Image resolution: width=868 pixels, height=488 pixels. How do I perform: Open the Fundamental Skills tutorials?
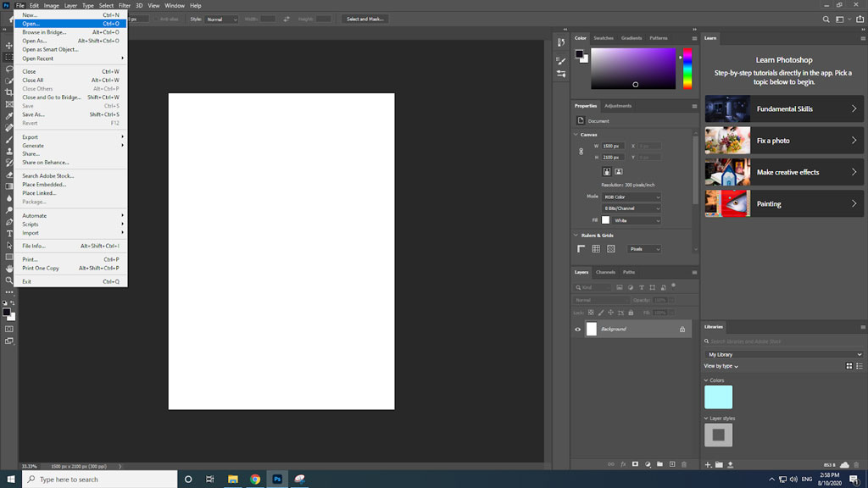tap(784, 109)
